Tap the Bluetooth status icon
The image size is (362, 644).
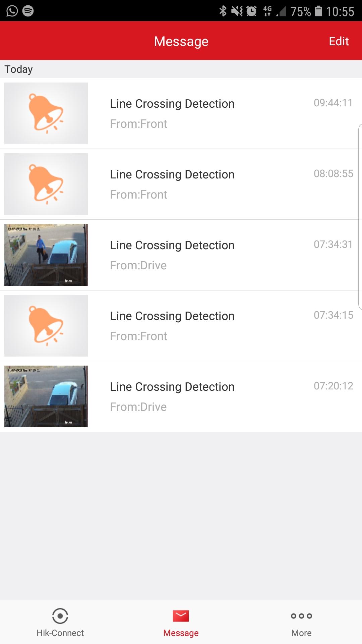point(223,11)
